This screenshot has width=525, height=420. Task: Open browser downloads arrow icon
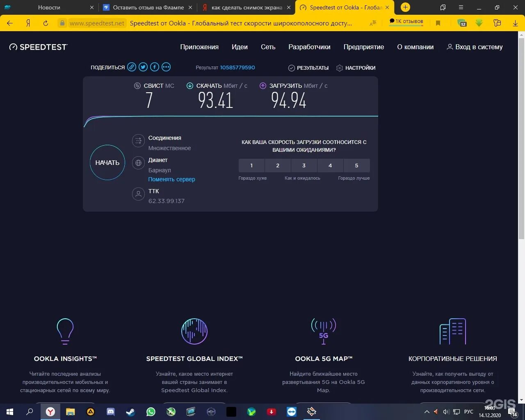(x=515, y=23)
